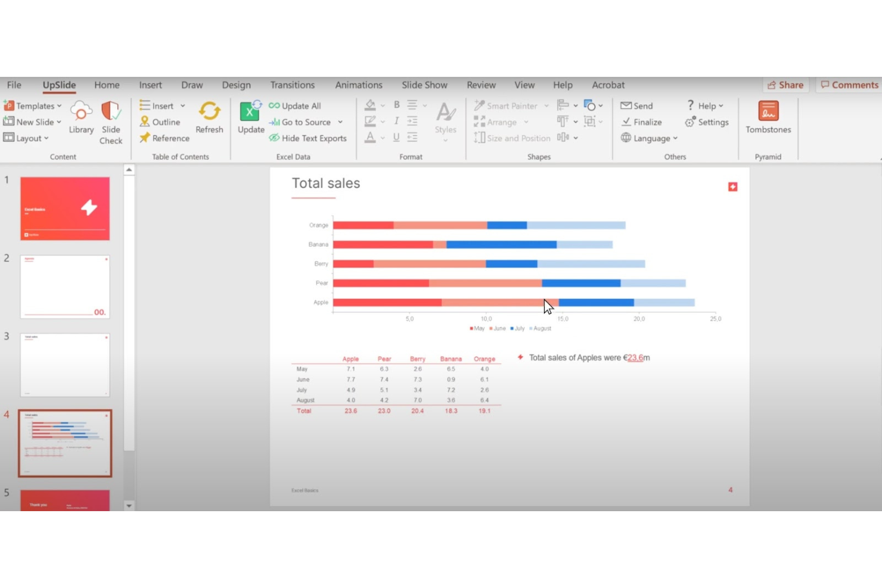The image size is (882, 588).
Task: Click the Share button
Action: click(x=785, y=85)
